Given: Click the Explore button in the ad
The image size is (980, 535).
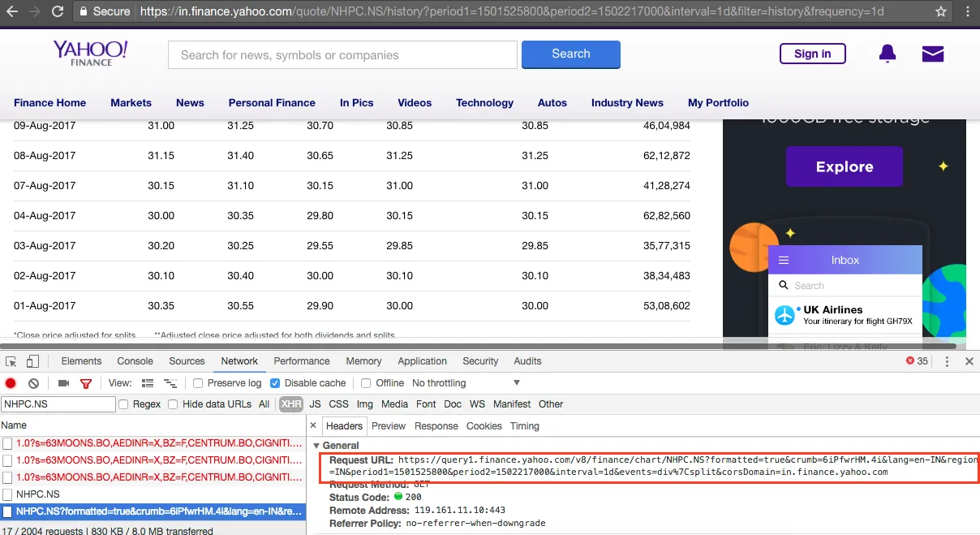Looking at the screenshot, I should tap(845, 166).
